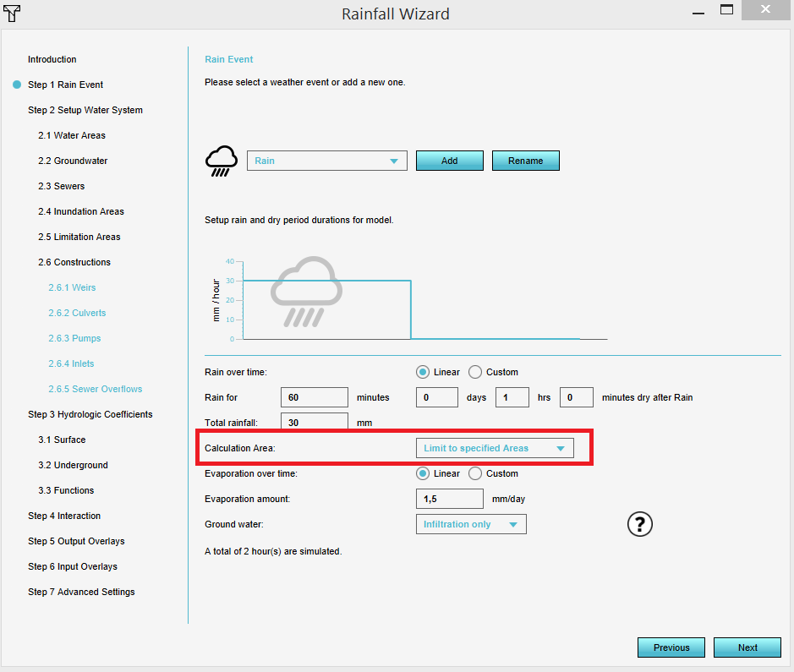Image resolution: width=794 pixels, height=672 pixels.
Task: Click the question mark help icon
Action: tap(639, 524)
